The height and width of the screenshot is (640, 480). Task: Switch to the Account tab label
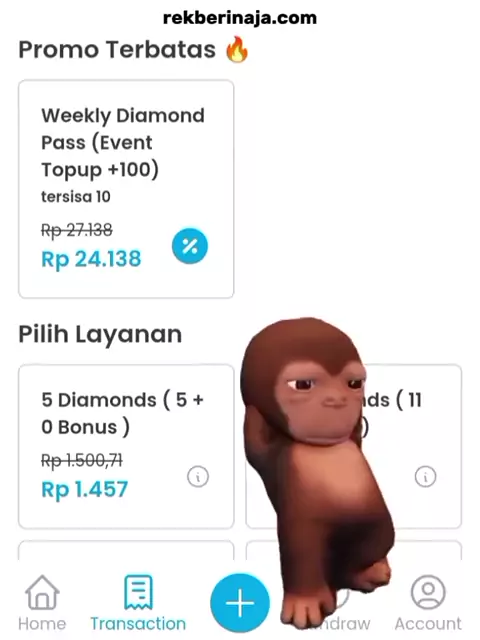pos(428,624)
